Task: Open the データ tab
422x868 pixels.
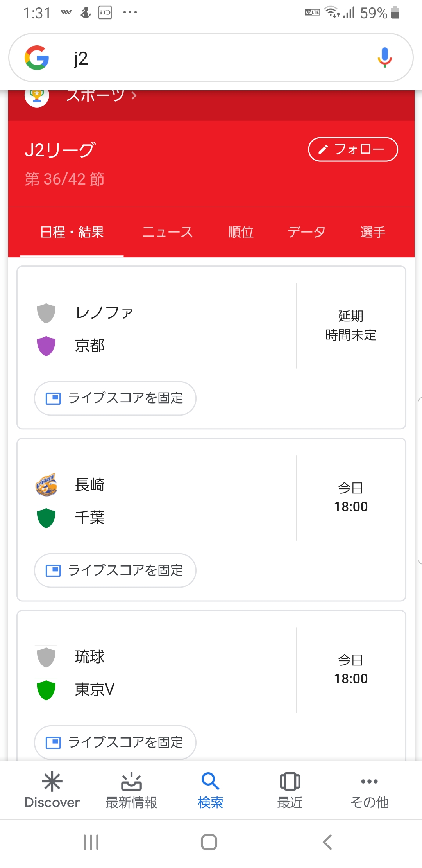Action: (x=306, y=232)
